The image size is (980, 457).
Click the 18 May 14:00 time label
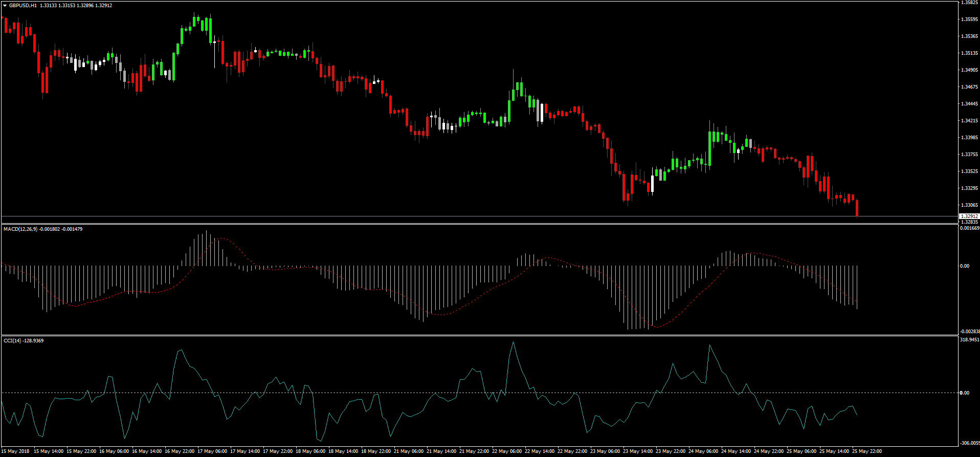click(x=343, y=451)
